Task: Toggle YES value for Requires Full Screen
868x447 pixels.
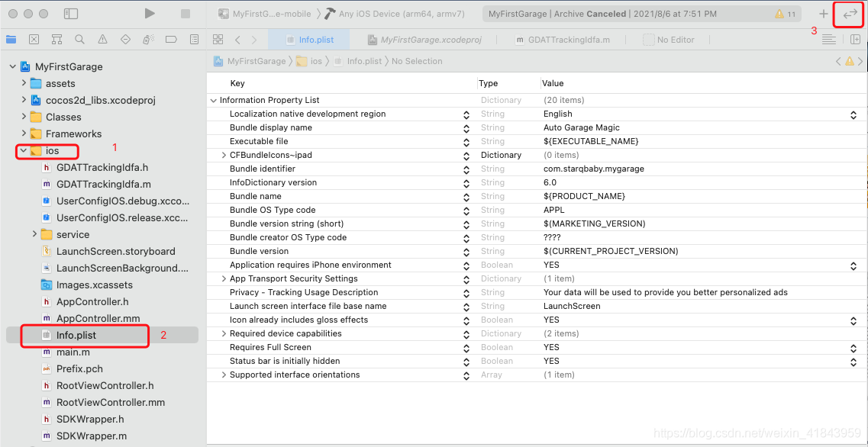Action: tap(853, 347)
